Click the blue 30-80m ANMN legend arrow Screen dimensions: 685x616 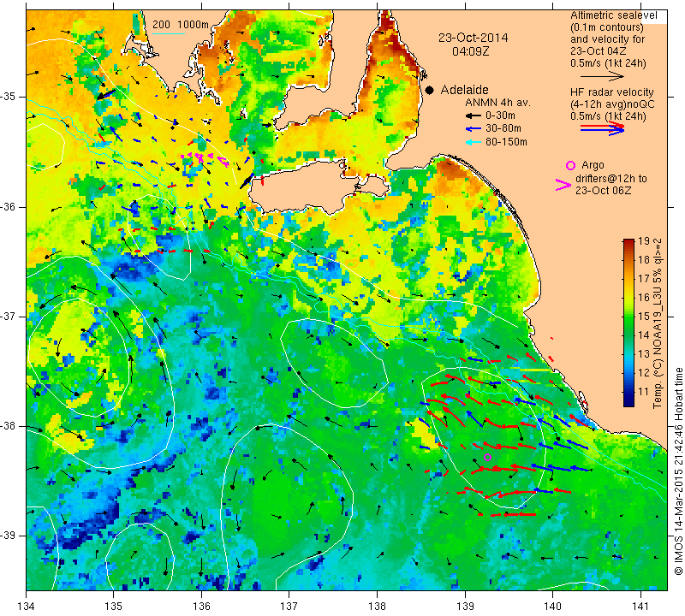click(x=474, y=129)
